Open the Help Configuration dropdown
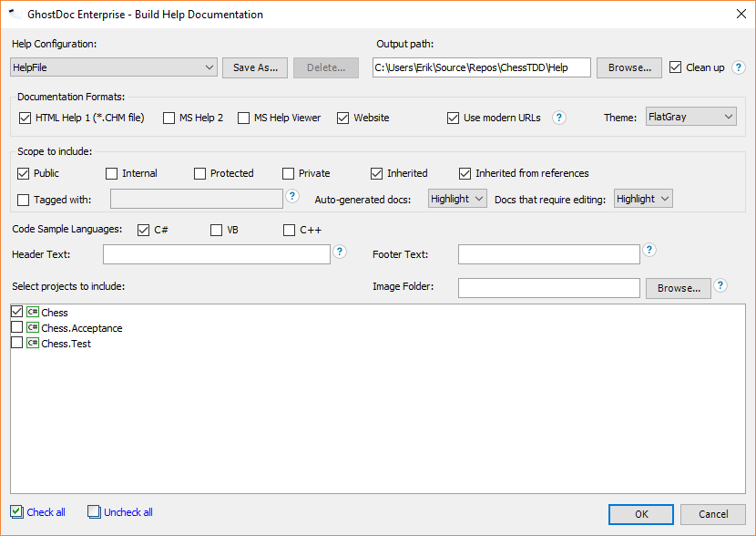 [x=114, y=67]
